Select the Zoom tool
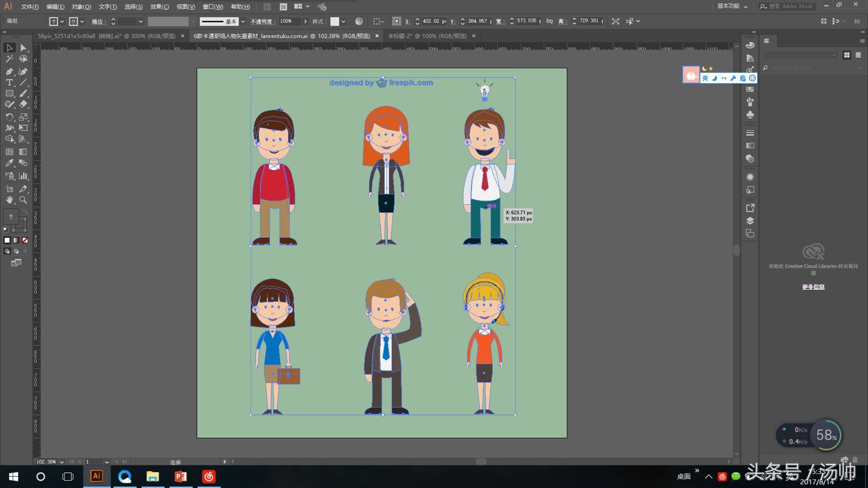868x488 pixels. pyautogui.click(x=24, y=200)
